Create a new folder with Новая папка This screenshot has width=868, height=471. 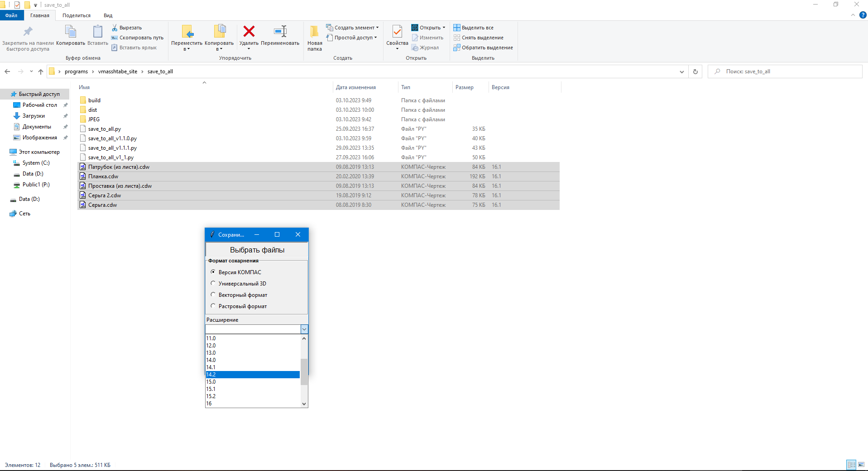(315, 38)
